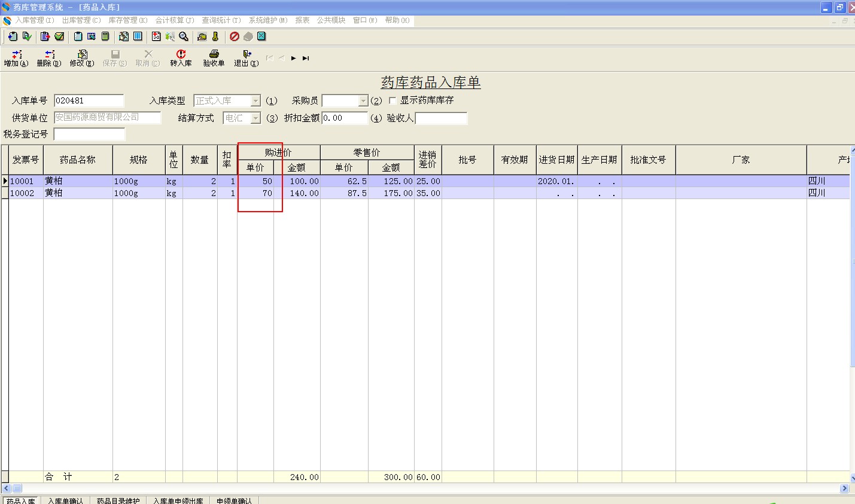Screen dimensions: 855x504
Task: Click the 折扣金额 input field
Action: pos(345,118)
